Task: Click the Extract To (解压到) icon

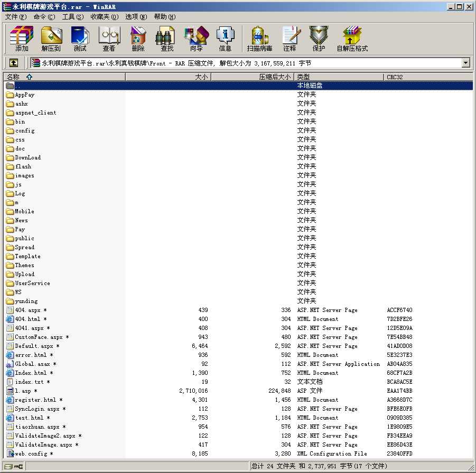Action: (x=51, y=39)
